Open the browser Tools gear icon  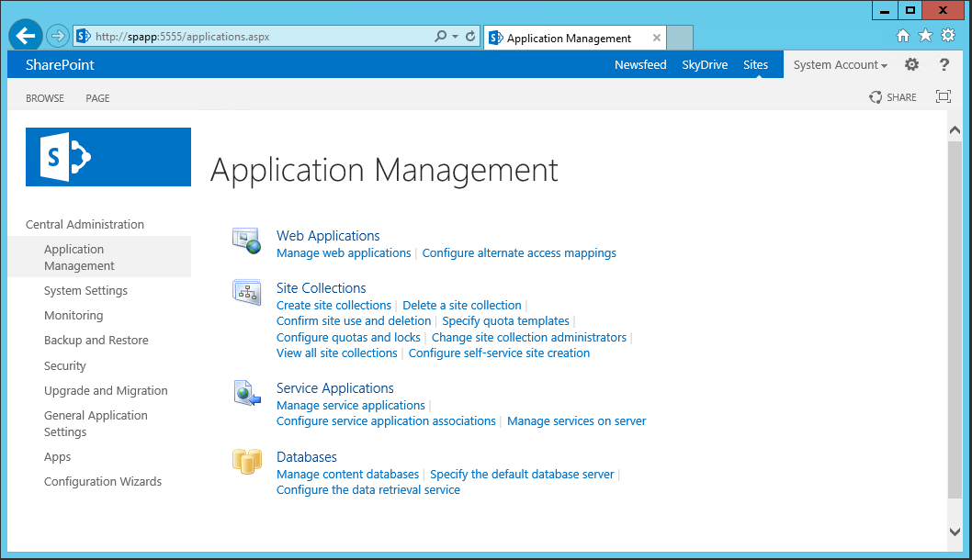[x=948, y=35]
